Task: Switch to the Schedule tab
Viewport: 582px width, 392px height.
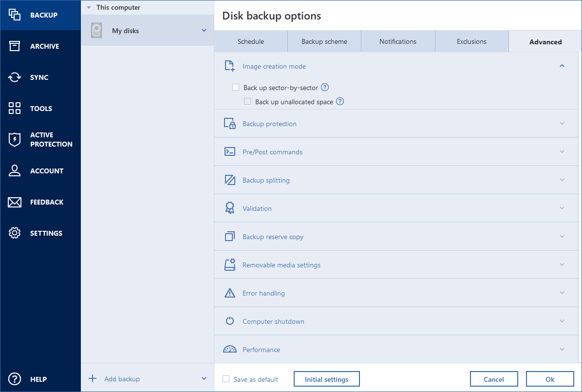Action: (x=251, y=42)
